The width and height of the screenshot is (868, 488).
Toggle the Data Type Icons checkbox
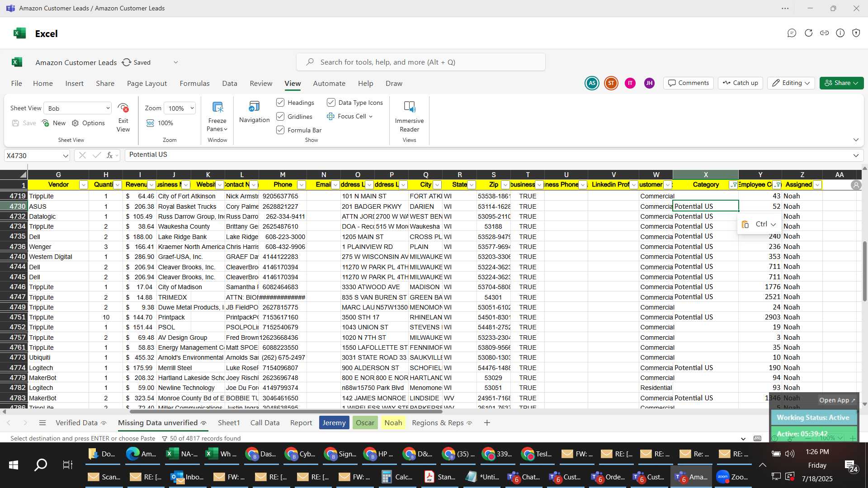[x=331, y=103]
